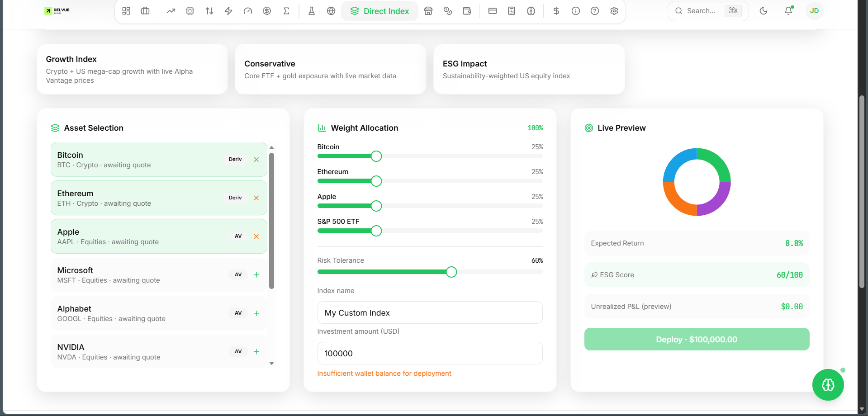Remove Bitcoin with its X button
The height and width of the screenshot is (416, 868).
click(256, 160)
